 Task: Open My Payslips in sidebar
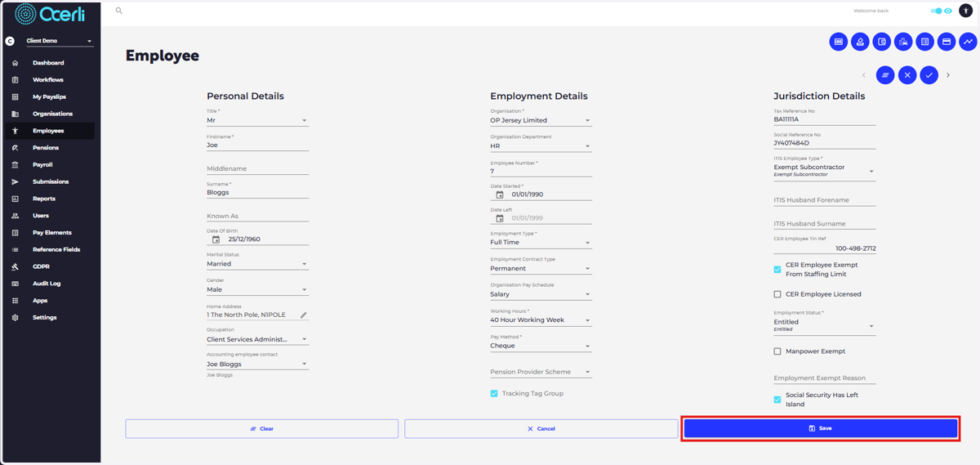pos(48,96)
